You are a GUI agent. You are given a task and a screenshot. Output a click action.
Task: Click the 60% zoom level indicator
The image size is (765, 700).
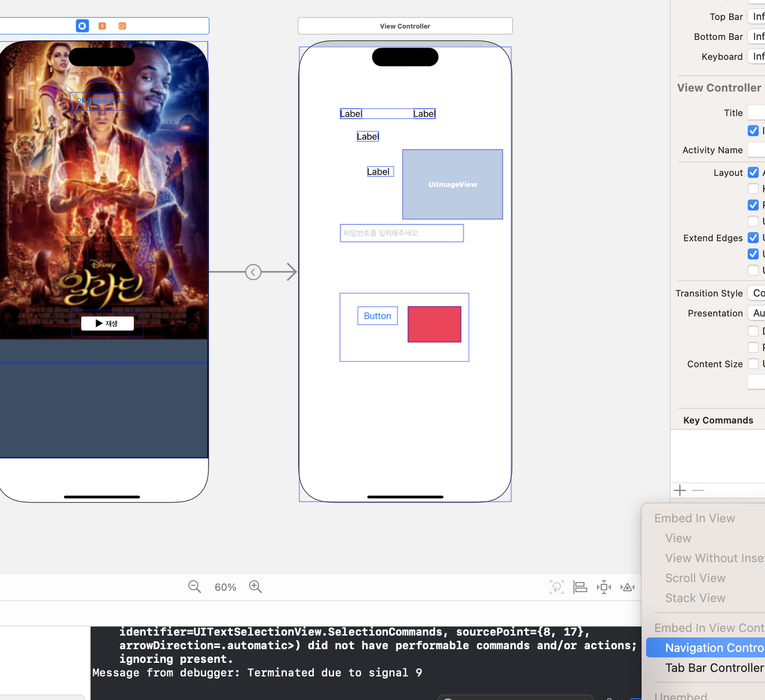point(225,587)
